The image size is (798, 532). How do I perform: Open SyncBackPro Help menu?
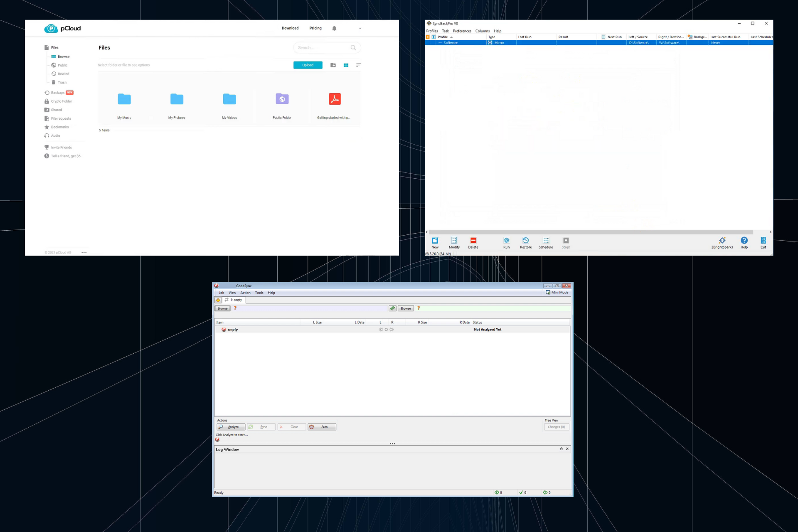pos(498,31)
